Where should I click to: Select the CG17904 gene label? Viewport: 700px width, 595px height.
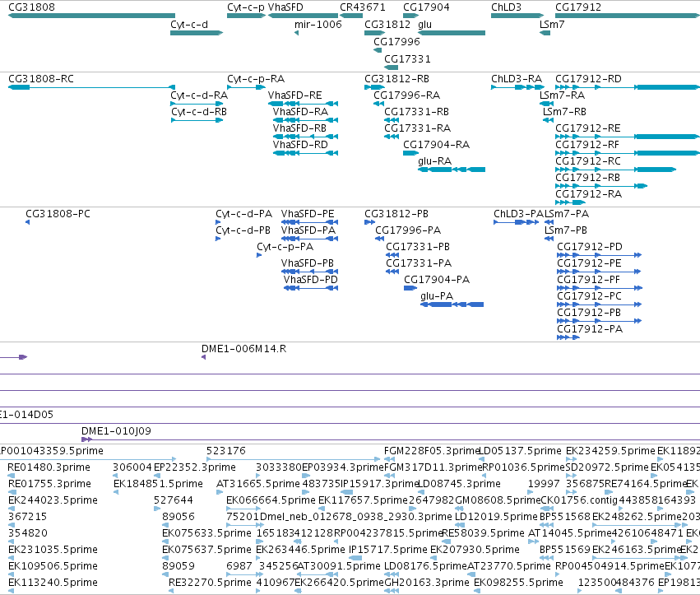pos(426,7)
